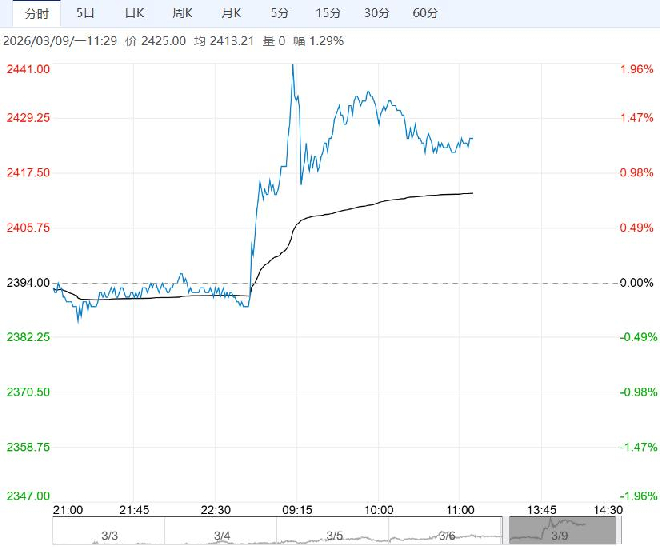This screenshot has width=660, height=547.
Task: Click the 09:15 time axis label
Action: (297, 509)
